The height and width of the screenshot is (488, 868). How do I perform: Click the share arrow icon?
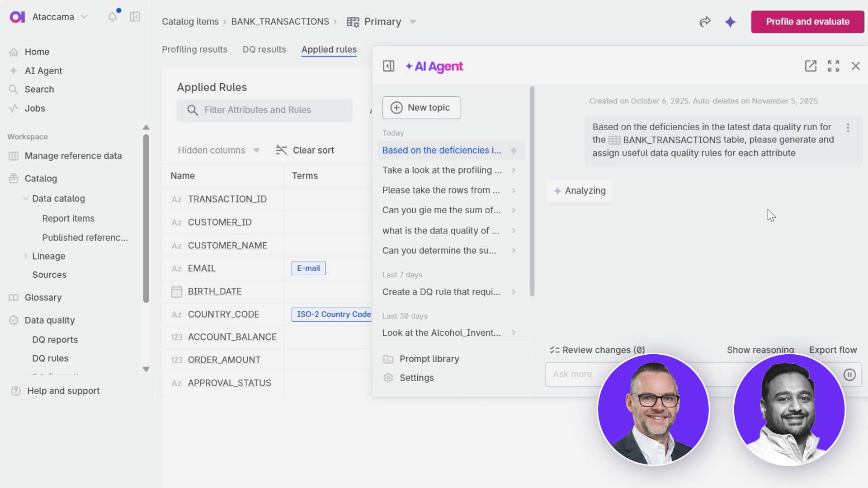705,22
